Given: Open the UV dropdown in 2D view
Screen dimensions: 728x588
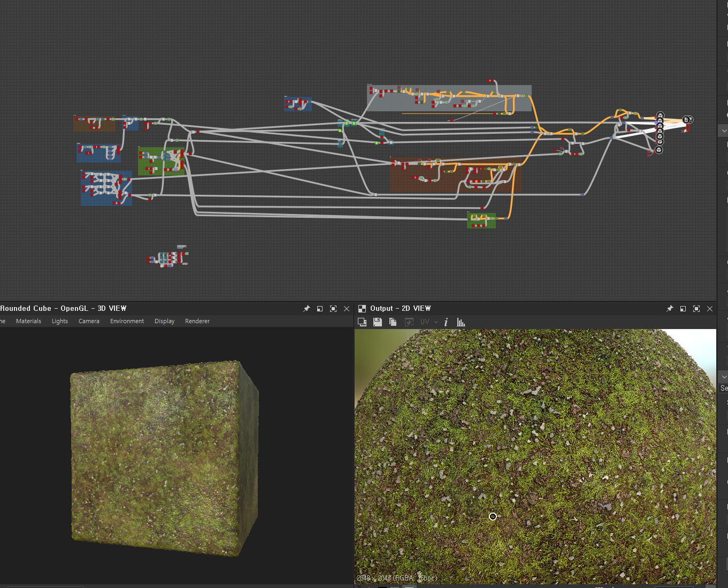Looking at the screenshot, I should coord(430,322).
